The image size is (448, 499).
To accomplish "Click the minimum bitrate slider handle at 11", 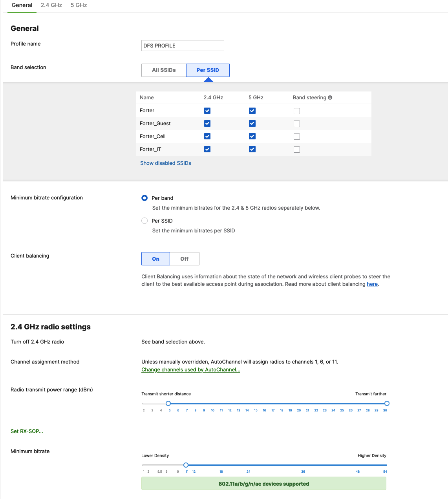I will tap(186, 465).
